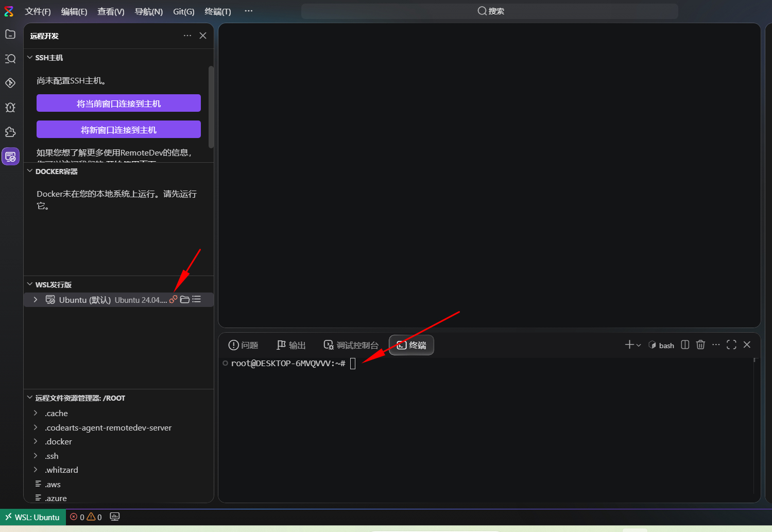Expand the .docker folder
The width and height of the screenshot is (772, 532).
(36, 441)
